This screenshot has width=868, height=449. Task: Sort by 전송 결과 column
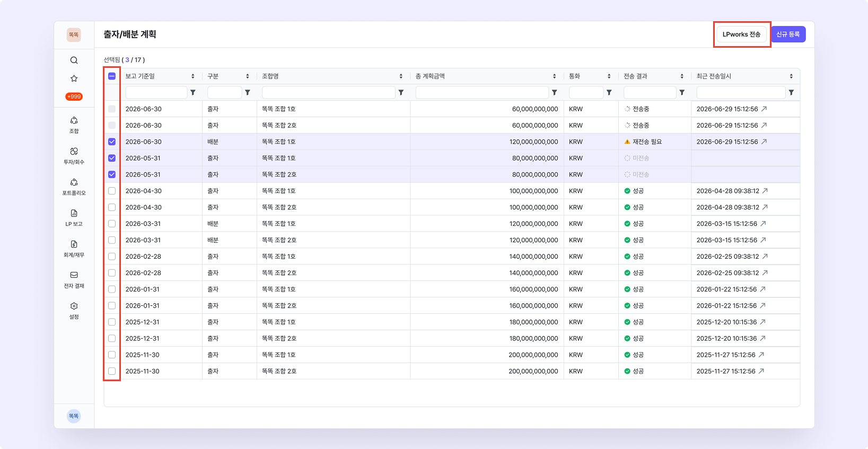click(682, 76)
